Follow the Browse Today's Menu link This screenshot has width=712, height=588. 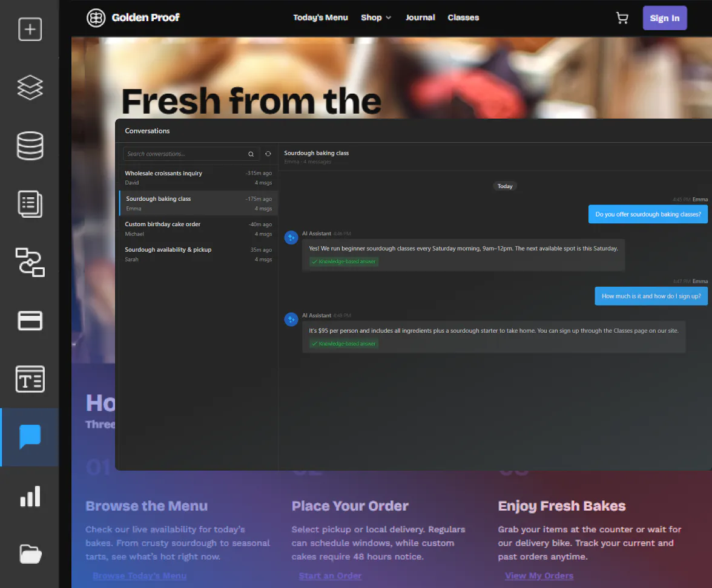[139, 576]
